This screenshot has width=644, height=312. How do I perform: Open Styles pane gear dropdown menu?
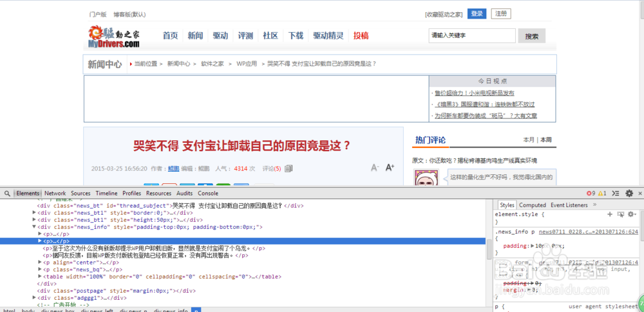tap(632, 214)
